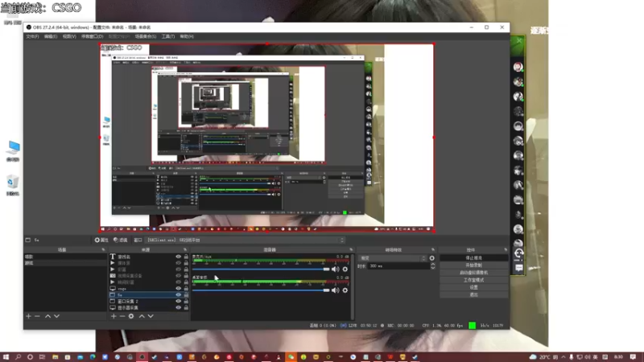Remove selected scene with minus icon

click(x=37, y=316)
